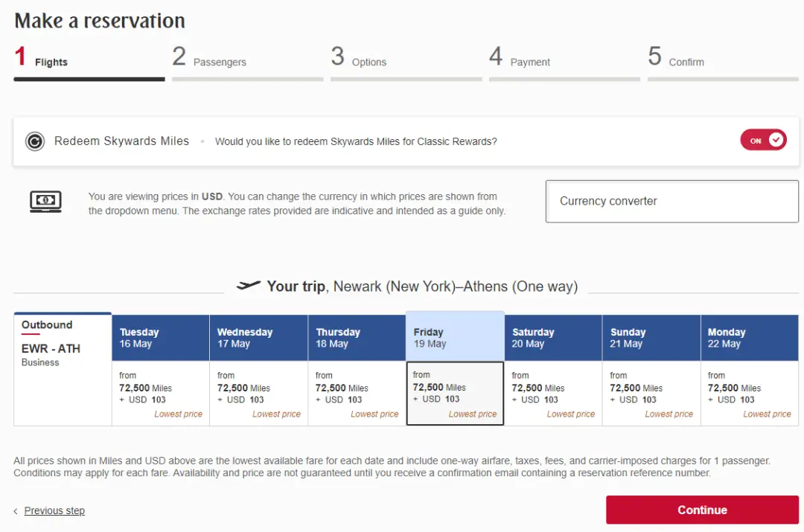This screenshot has height=532, width=804.
Task: Follow the Previous step link
Action: [x=54, y=511]
